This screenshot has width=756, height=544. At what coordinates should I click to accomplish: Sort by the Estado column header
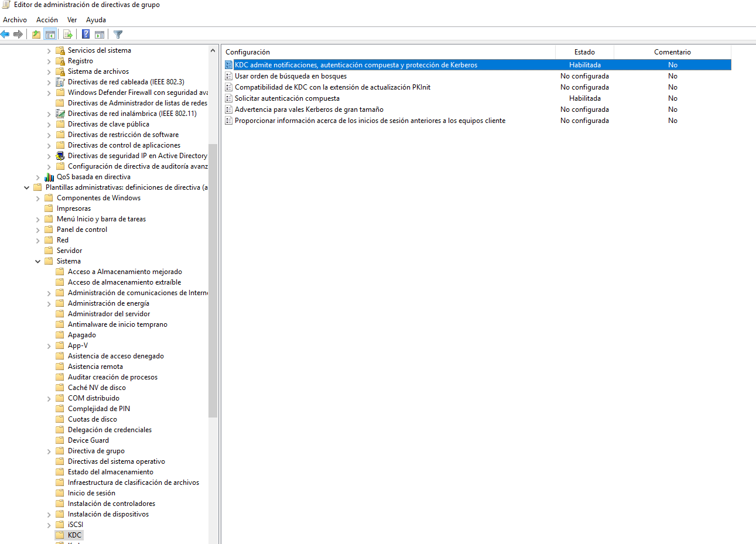click(584, 52)
